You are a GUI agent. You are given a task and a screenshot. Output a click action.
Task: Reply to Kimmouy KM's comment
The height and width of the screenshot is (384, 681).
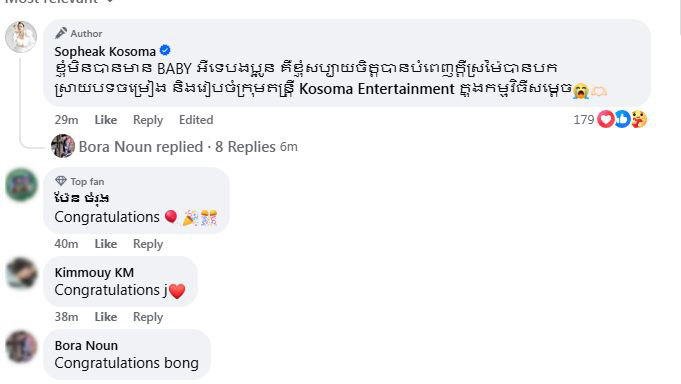click(148, 317)
